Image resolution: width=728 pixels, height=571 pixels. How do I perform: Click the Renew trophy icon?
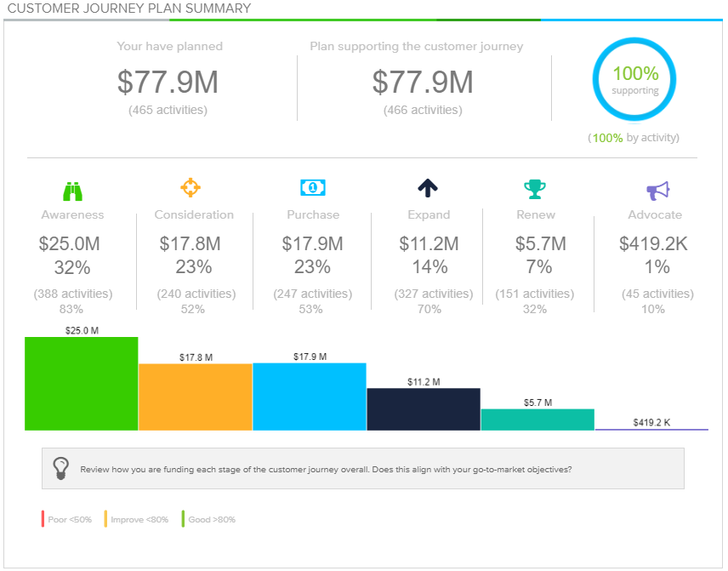click(535, 190)
